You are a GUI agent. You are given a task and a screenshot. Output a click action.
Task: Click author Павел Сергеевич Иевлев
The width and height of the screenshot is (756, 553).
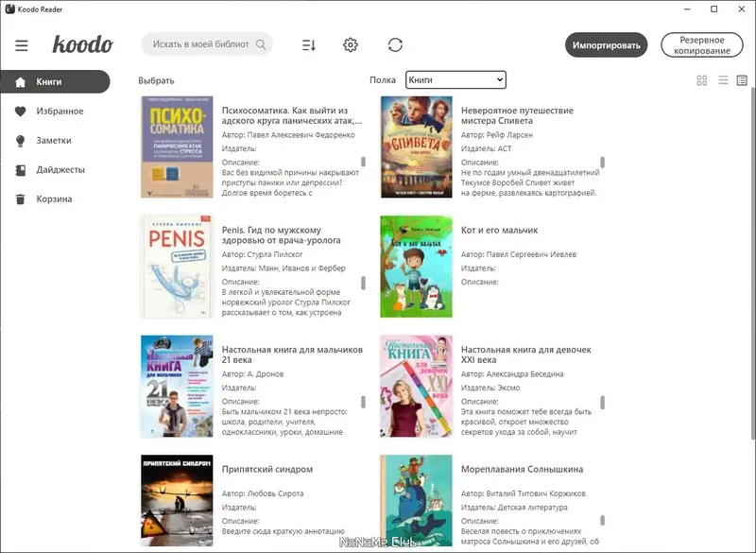point(531,254)
